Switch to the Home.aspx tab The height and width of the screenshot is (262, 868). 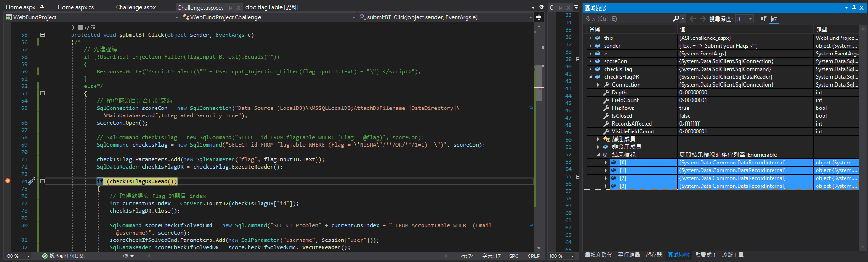tap(21, 7)
